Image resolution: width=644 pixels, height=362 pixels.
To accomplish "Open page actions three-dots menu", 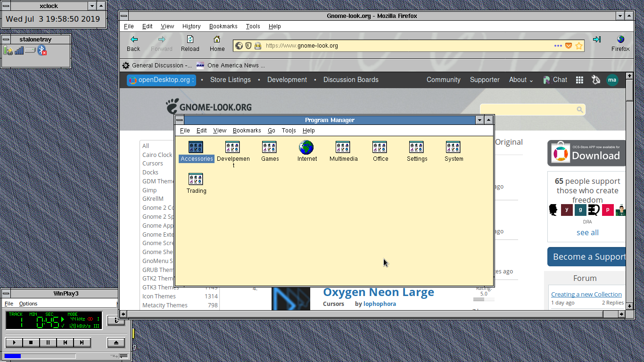I will [558, 46].
